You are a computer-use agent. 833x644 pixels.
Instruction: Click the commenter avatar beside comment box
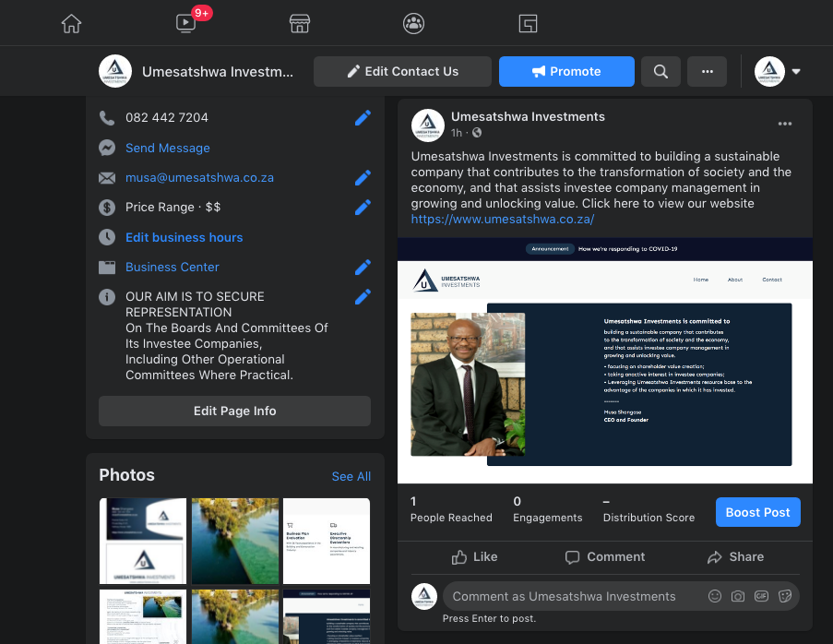tap(424, 596)
